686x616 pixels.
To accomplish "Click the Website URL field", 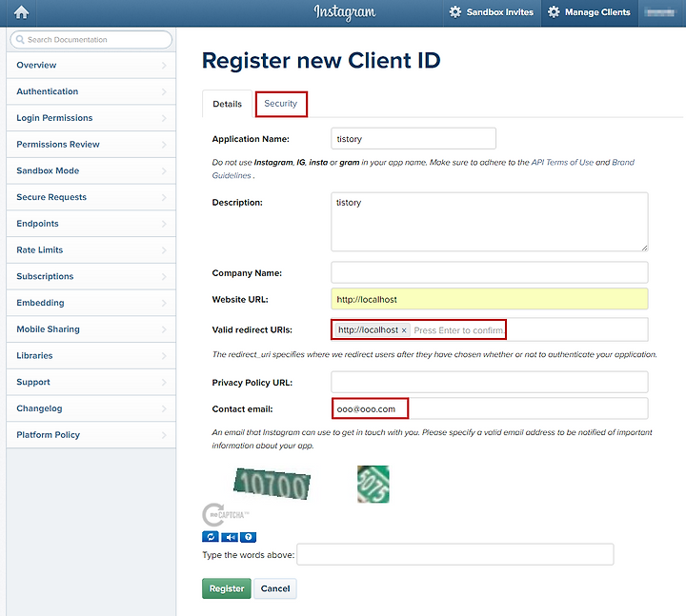I will tap(490, 300).
